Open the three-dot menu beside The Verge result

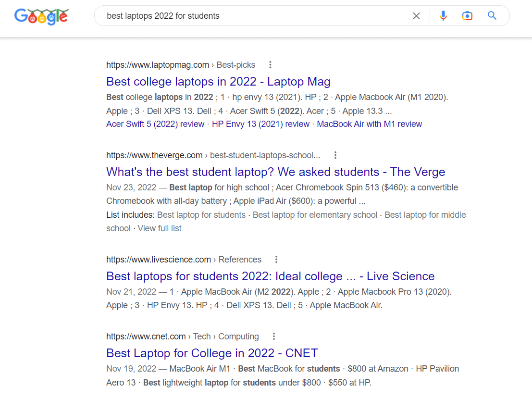tap(335, 155)
